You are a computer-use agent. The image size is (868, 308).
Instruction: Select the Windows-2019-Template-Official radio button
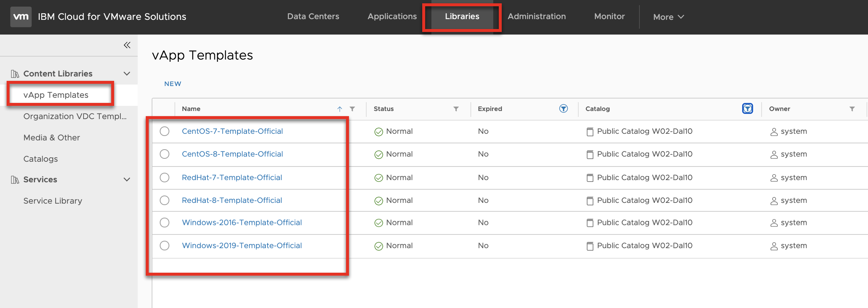pos(165,246)
